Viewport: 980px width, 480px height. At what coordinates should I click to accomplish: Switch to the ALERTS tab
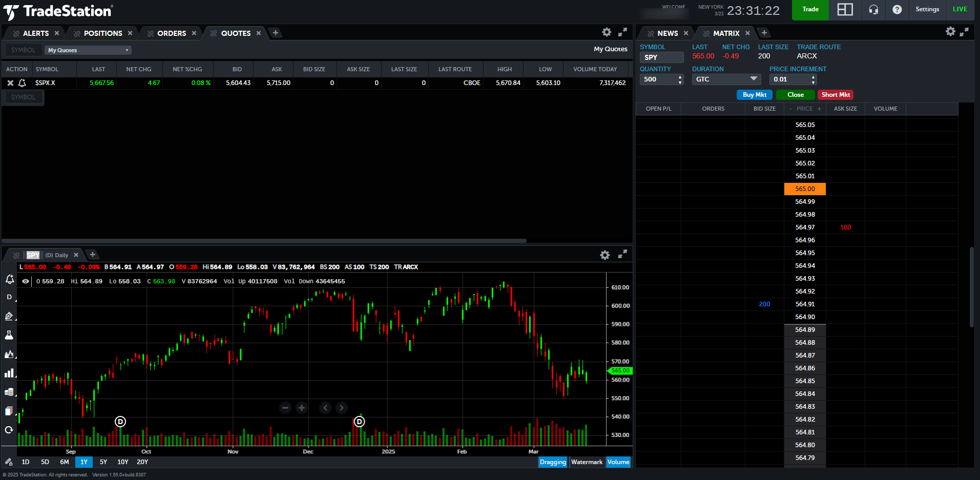36,33
